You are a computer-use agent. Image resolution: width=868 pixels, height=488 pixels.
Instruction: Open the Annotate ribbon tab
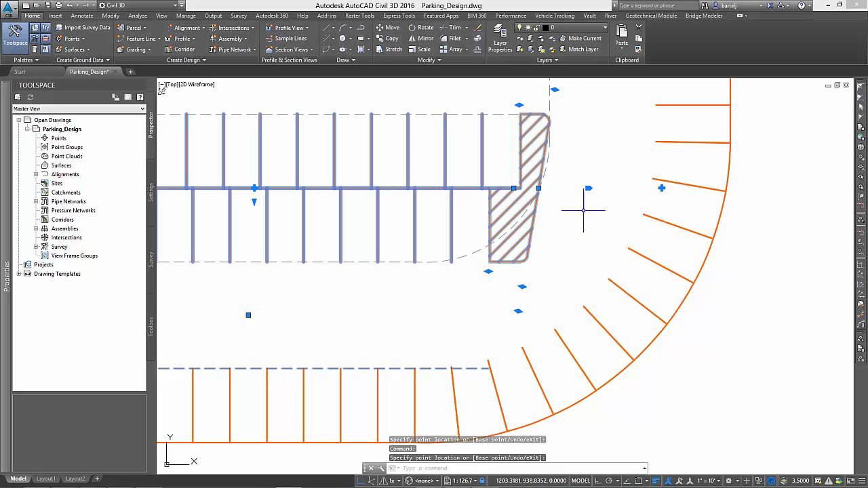[82, 16]
